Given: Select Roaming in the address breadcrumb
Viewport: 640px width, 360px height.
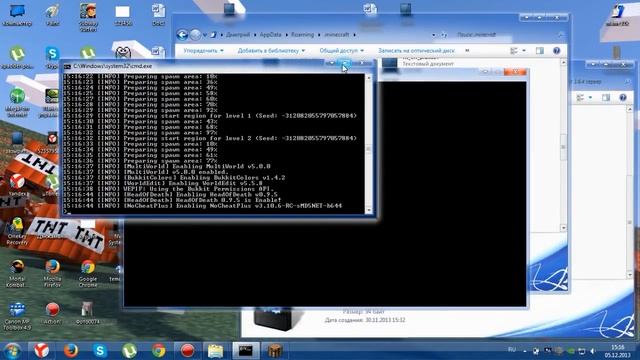Looking at the screenshot, I should coord(302,35).
